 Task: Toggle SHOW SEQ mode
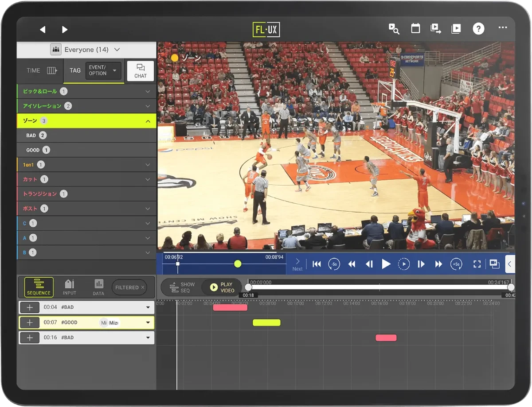pos(182,287)
